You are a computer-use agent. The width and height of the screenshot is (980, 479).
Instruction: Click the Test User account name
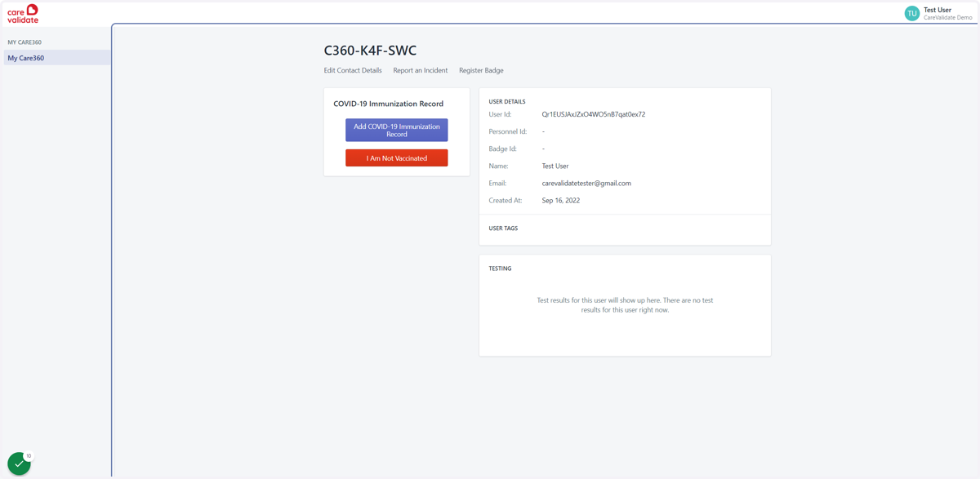[938, 10]
